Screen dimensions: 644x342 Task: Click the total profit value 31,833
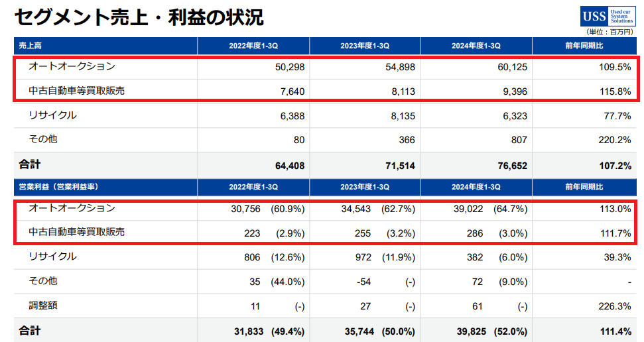pos(249,332)
